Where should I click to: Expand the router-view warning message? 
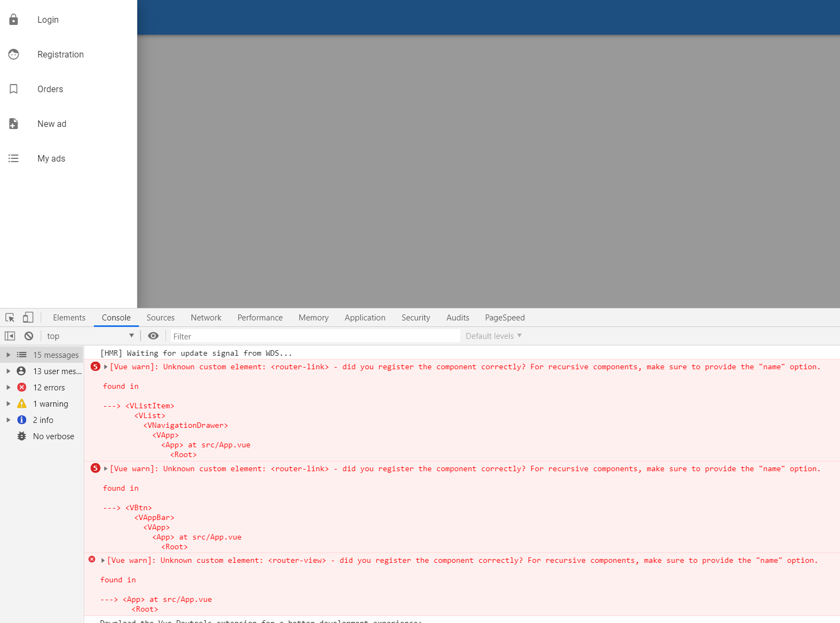[103, 561]
